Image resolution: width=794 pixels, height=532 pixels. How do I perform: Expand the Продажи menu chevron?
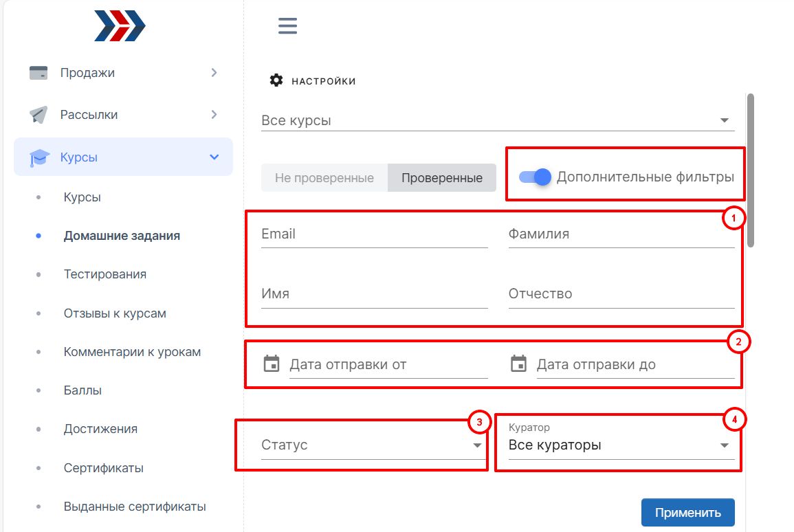pyautogui.click(x=214, y=72)
